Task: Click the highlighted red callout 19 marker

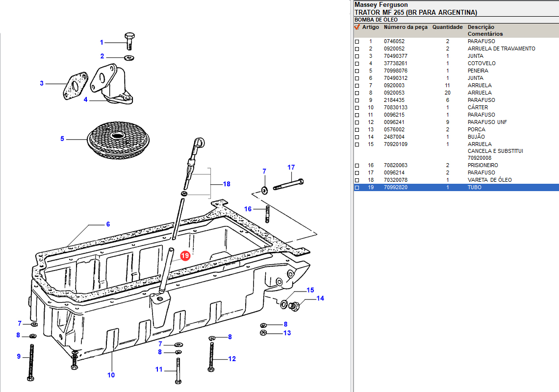Action: tap(185, 256)
